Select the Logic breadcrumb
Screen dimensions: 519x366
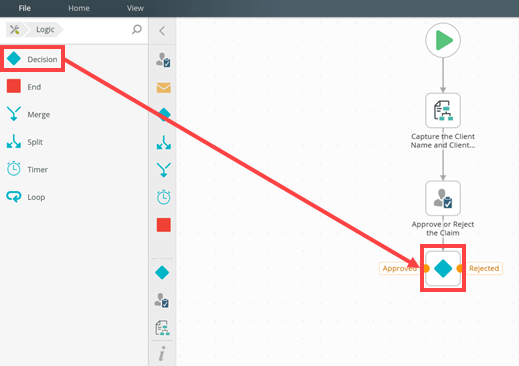(x=45, y=30)
